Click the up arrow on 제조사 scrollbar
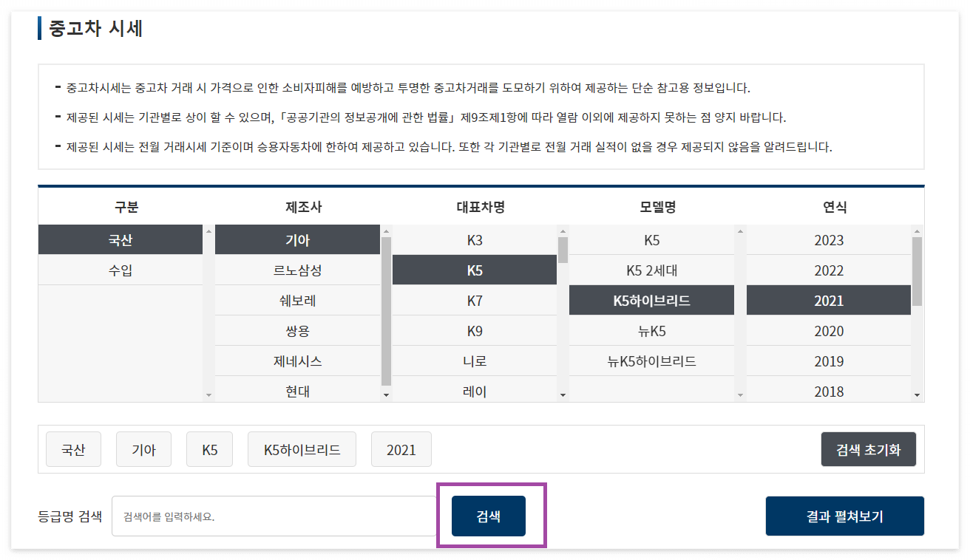This screenshot has width=970, height=560. [x=385, y=231]
